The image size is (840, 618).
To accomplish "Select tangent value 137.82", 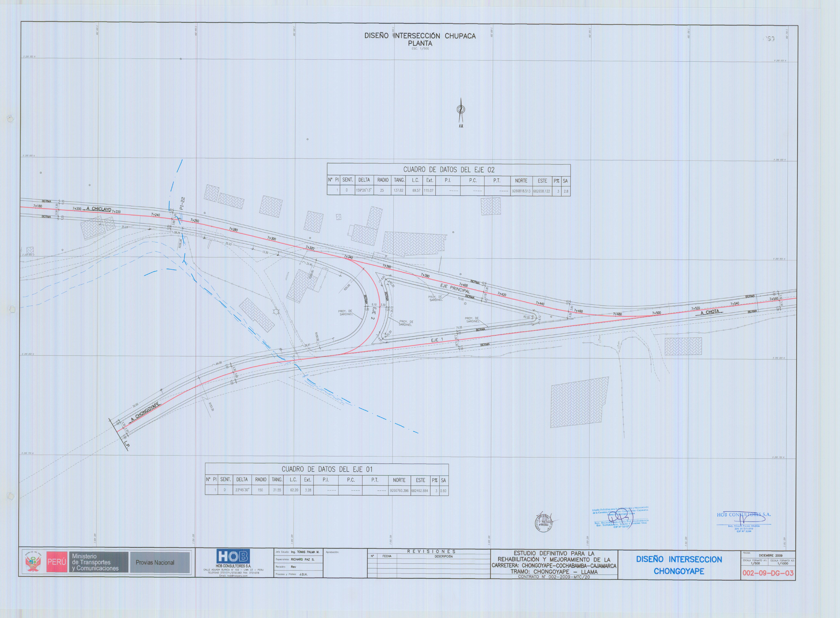I will point(399,190).
